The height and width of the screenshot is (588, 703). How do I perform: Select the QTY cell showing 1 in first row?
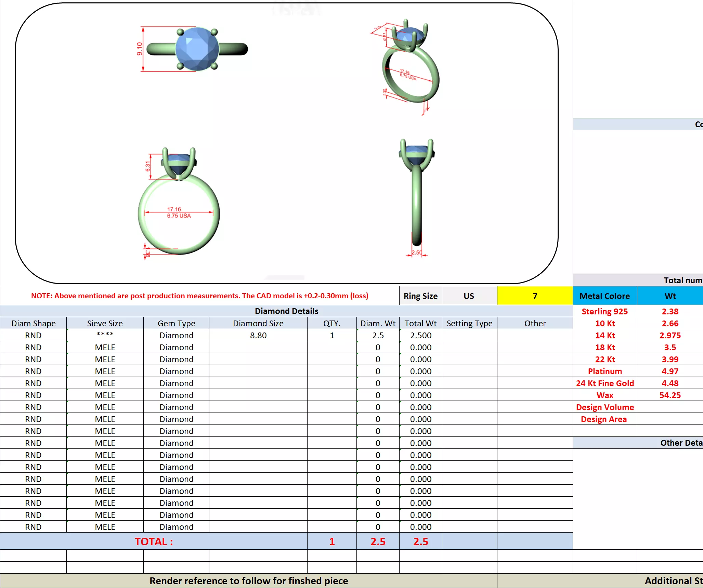(331, 335)
